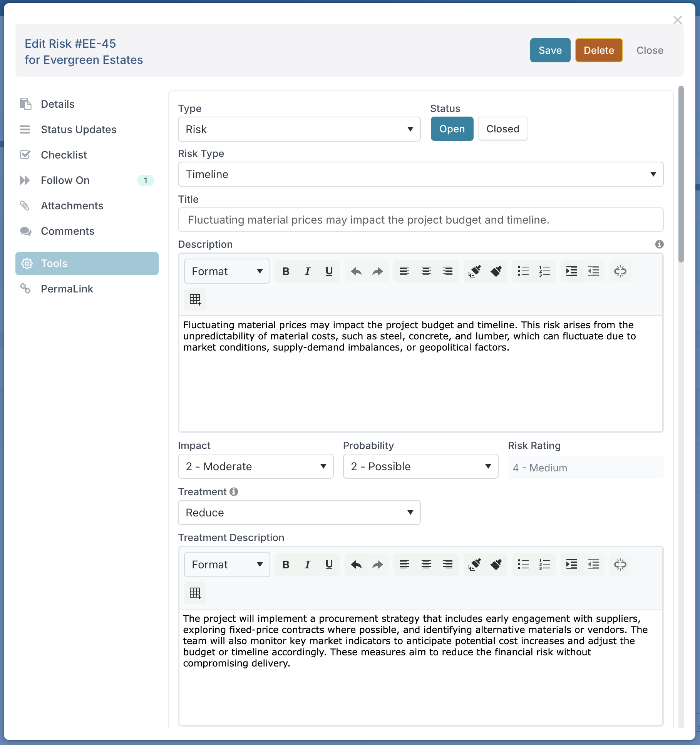This screenshot has height=745, width=700.
Task: Increase indent in Description editor
Action: point(571,271)
